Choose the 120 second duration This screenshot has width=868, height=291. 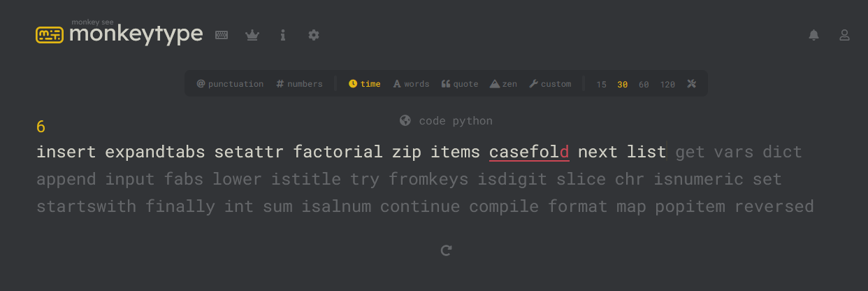coord(667,84)
